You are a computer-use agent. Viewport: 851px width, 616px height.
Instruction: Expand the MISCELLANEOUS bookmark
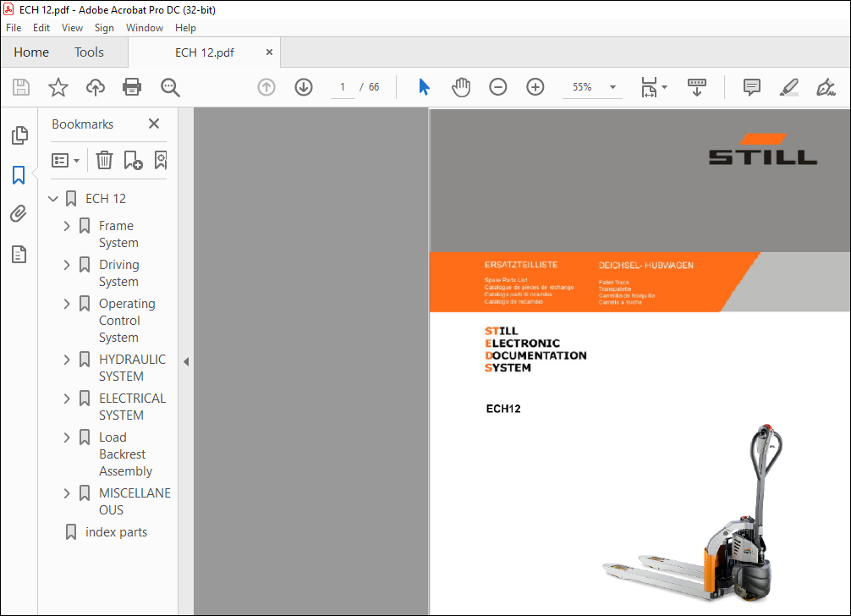(67, 493)
